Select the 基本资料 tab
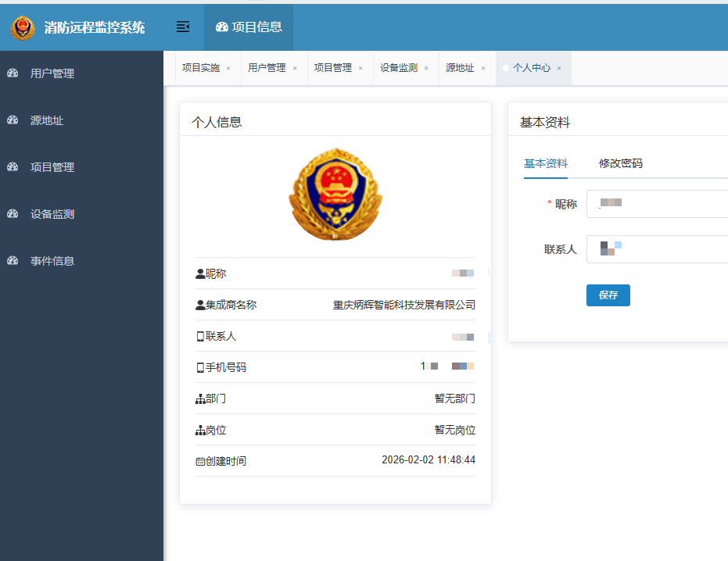Screen dimensions: 728x561 (x=546, y=163)
